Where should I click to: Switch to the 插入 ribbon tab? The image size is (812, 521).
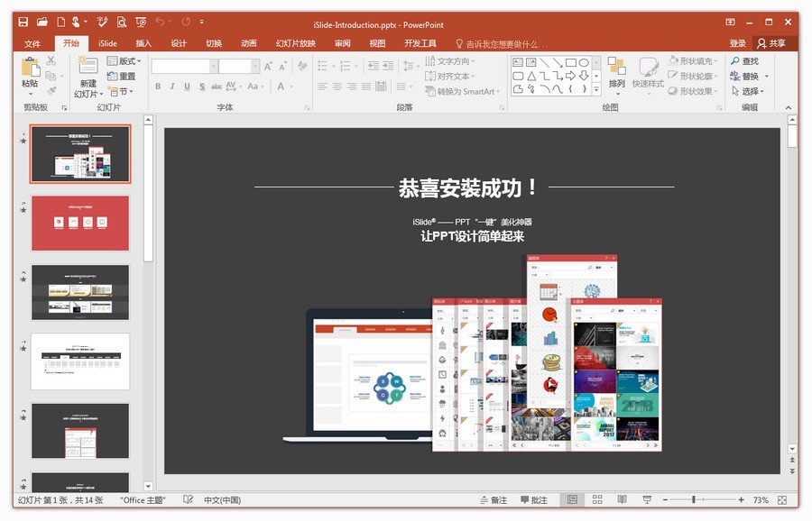click(143, 42)
